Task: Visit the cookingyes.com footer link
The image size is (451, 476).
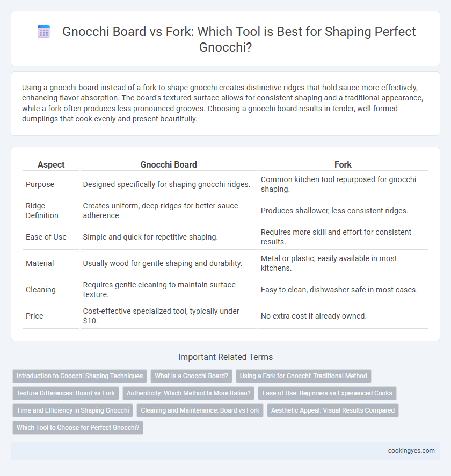Action: tap(411, 451)
